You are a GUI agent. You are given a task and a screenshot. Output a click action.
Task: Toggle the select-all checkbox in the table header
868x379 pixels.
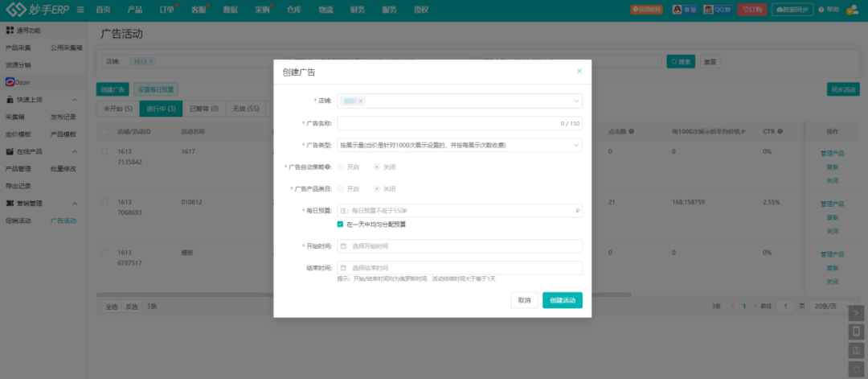(x=104, y=131)
